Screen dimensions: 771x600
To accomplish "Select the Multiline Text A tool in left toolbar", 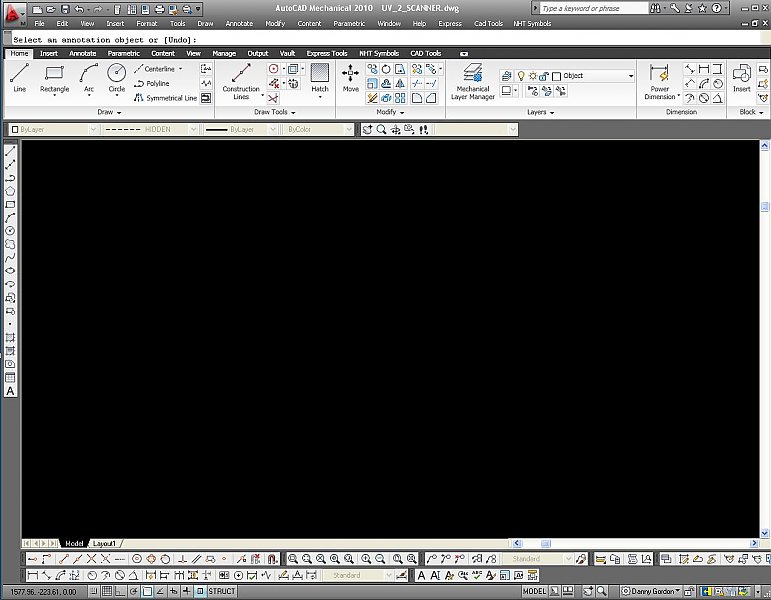I will tap(10, 391).
